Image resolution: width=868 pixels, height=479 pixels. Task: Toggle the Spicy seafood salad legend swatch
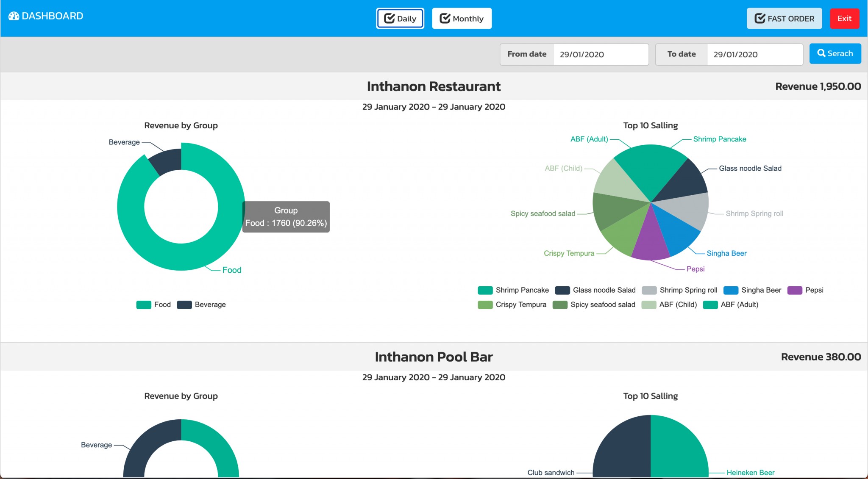[x=560, y=305]
